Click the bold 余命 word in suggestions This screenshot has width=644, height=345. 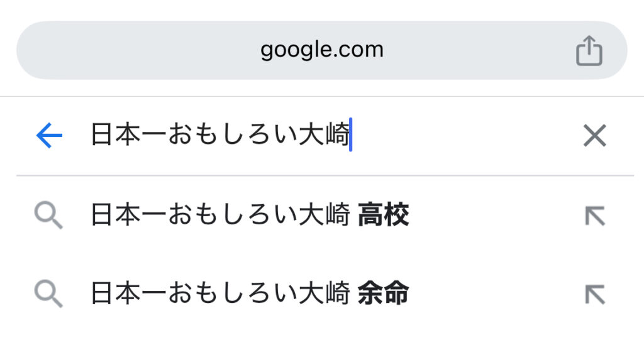click(x=383, y=293)
